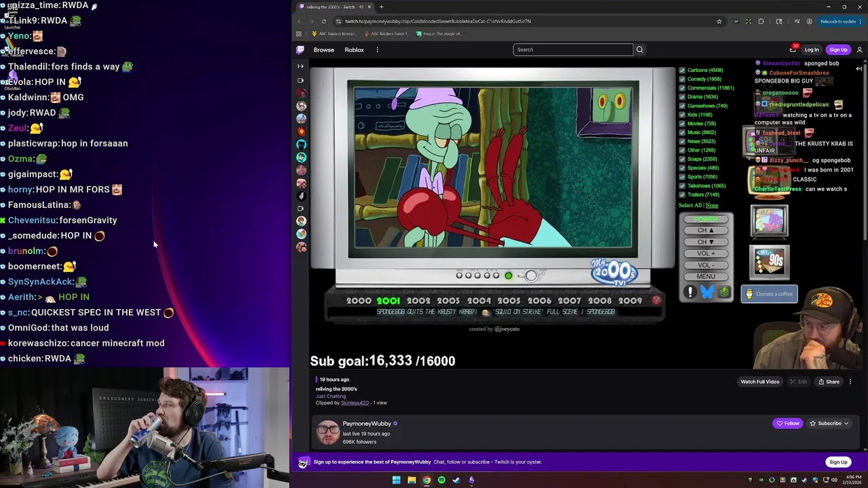Uncheck the Music (8802) checkbox

click(x=682, y=132)
